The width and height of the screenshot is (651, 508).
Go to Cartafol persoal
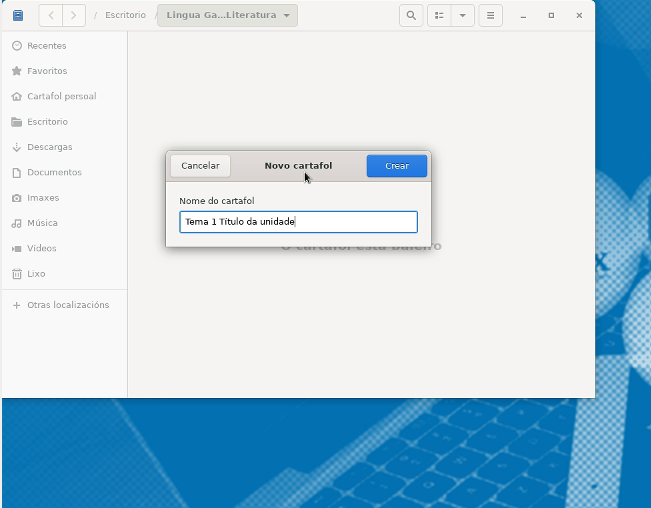point(61,97)
